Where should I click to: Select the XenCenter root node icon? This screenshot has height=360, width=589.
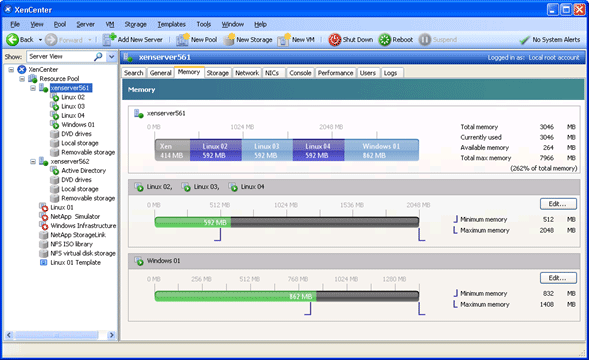click(x=22, y=70)
